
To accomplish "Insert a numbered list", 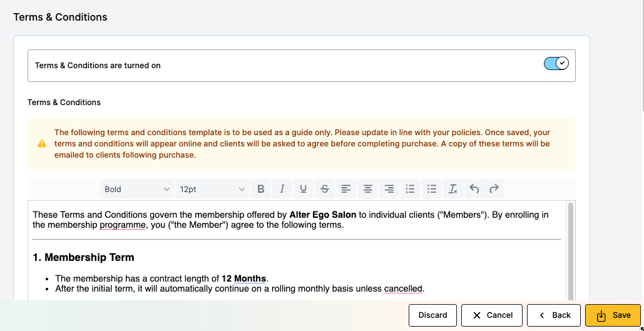I will 411,189.
